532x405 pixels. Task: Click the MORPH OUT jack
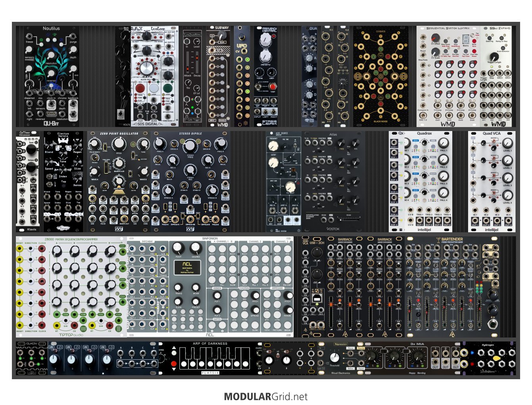click(124, 219)
